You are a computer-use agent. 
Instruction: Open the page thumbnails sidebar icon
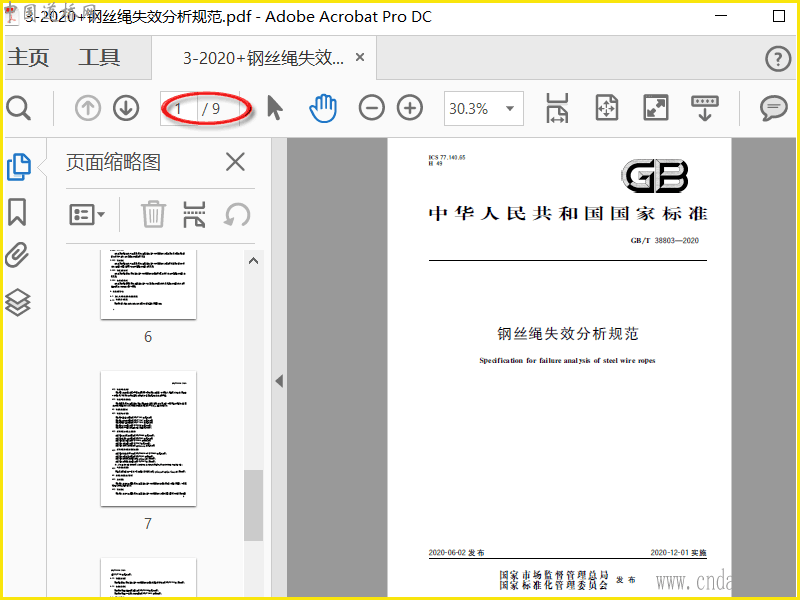[x=19, y=167]
